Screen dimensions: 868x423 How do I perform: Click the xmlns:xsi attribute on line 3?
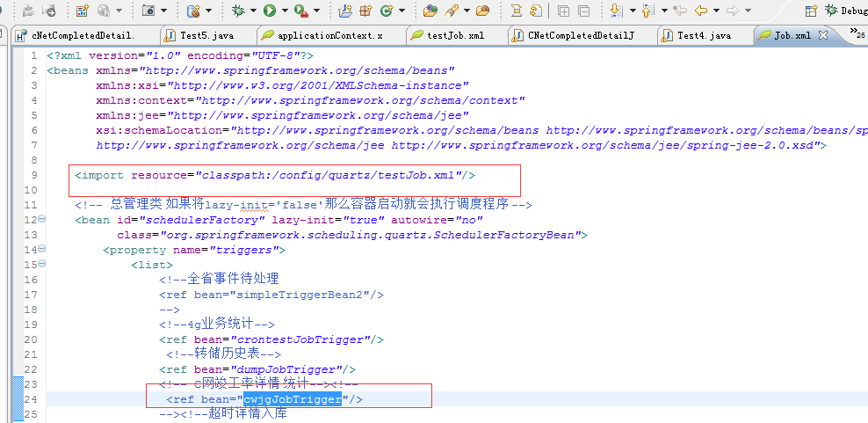(282, 85)
